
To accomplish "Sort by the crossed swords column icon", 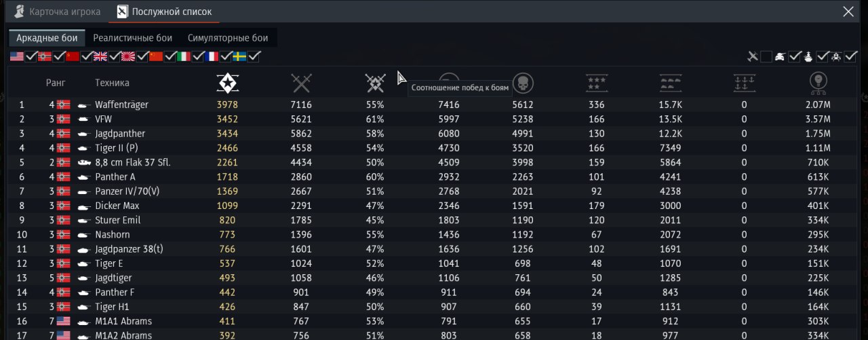I will [x=301, y=83].
